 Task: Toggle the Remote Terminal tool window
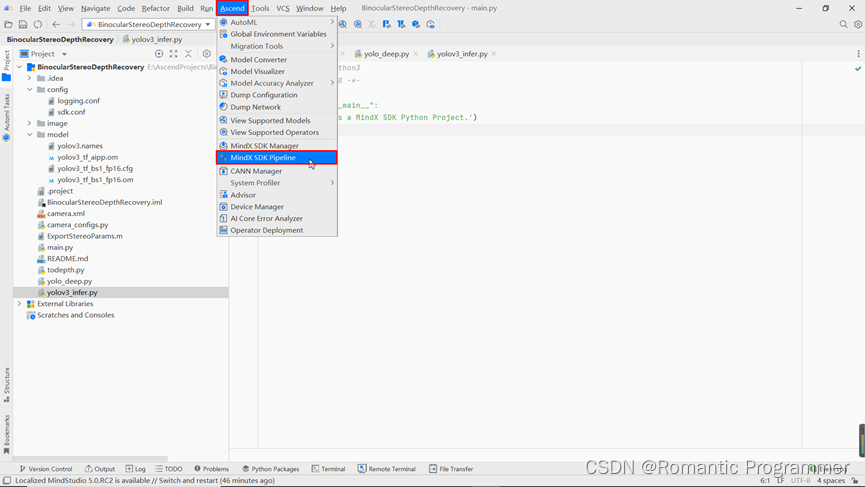pyautogui.click(x=387, y=469)
